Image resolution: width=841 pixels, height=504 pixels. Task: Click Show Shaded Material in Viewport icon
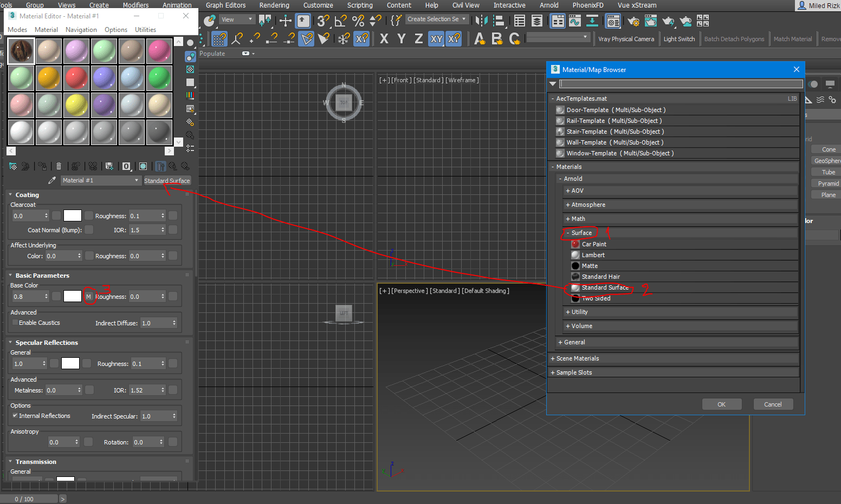point(143,166)
